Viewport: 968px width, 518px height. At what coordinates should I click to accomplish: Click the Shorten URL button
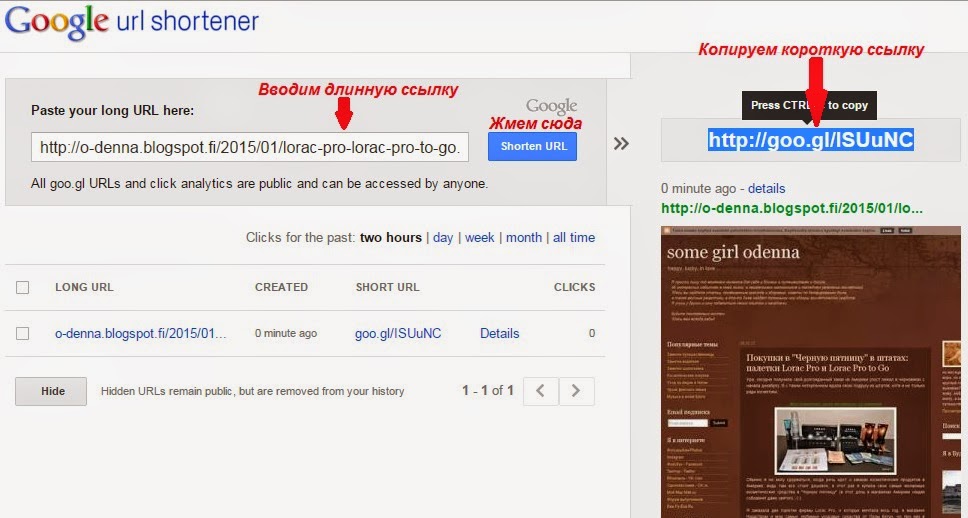tap(532, 147)
